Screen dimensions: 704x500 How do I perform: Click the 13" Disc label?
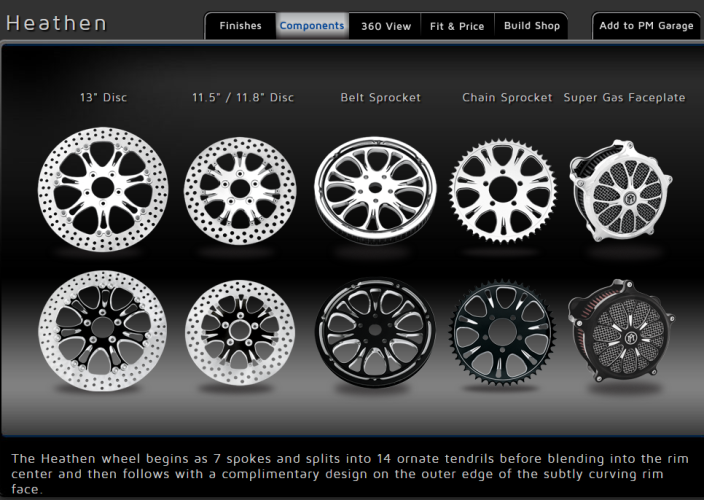[x=104, y=98]
